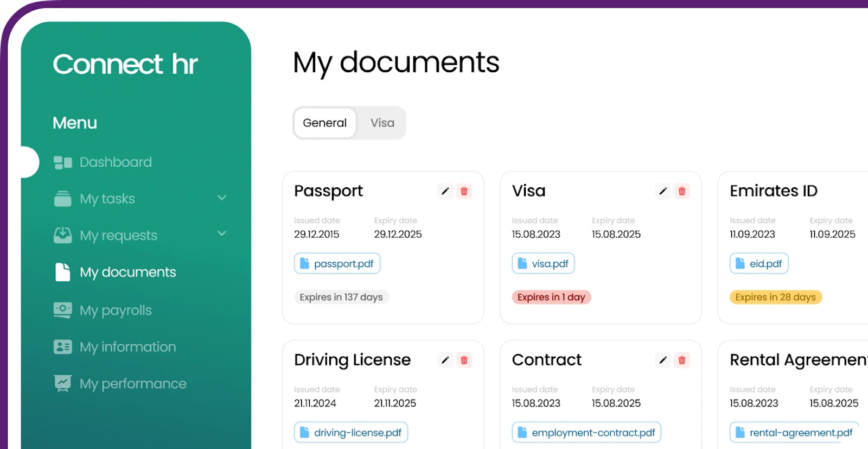Screen dimensions: 868x449
Task: Click the Menu heading in sidebar
Action: (75, 123)
